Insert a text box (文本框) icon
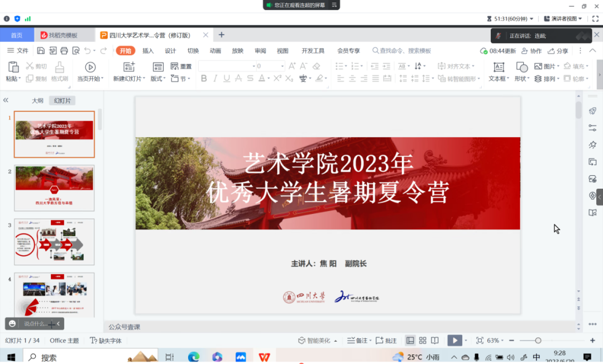603x364 pixels. [x=499, y=67]
